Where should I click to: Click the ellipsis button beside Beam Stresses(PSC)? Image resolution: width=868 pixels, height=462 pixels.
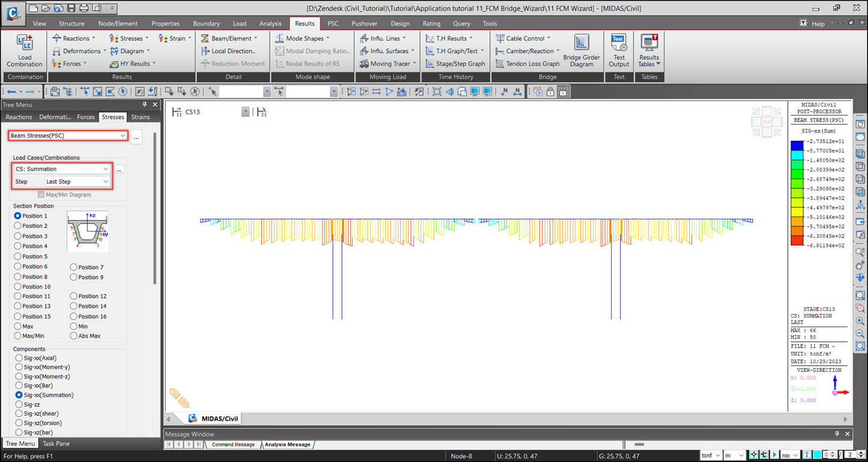coord(137,137)
